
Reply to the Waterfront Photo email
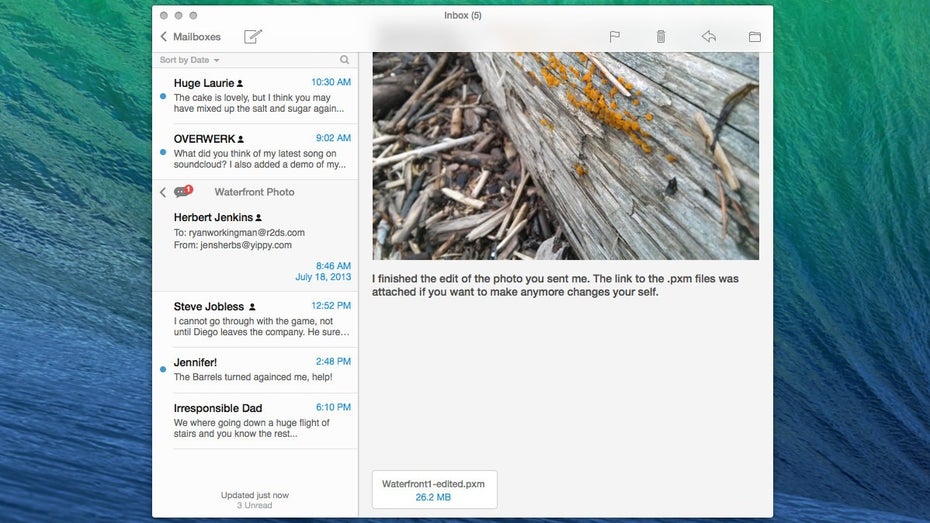[708, 37]
